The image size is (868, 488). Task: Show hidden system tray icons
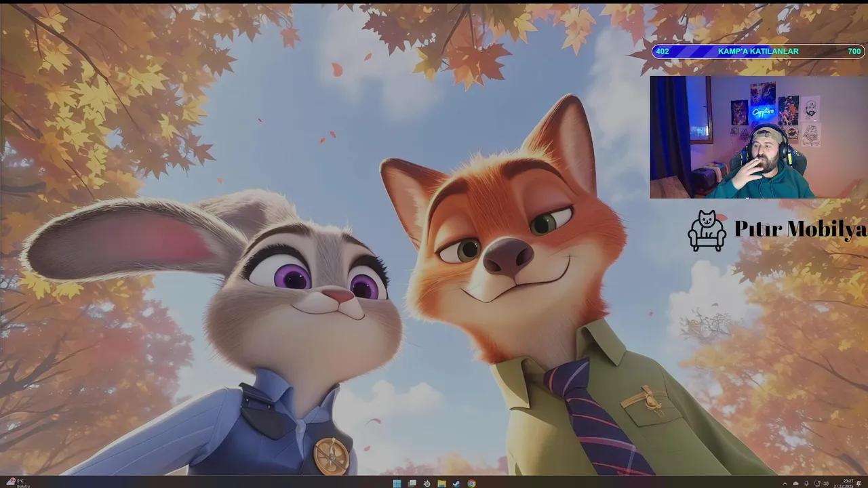click(785, 483)
